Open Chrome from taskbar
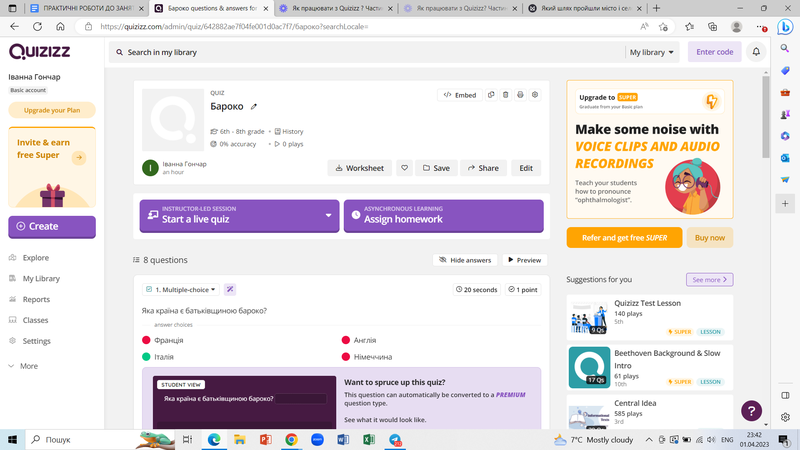The image size is (800, 450). pos(291,439)
